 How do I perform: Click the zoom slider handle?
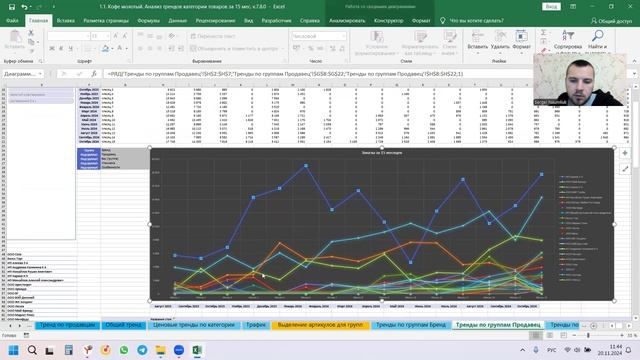click(x=588, y=335)
